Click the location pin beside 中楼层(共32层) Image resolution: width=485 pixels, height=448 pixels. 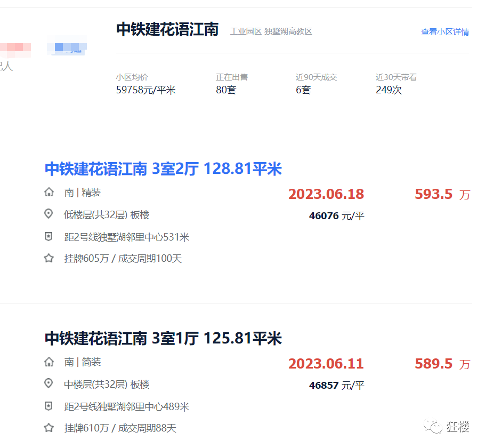pos(48,383)
